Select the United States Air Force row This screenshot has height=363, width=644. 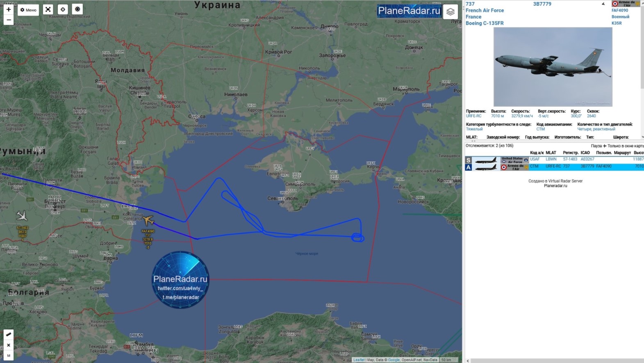[x=554, y=160]
